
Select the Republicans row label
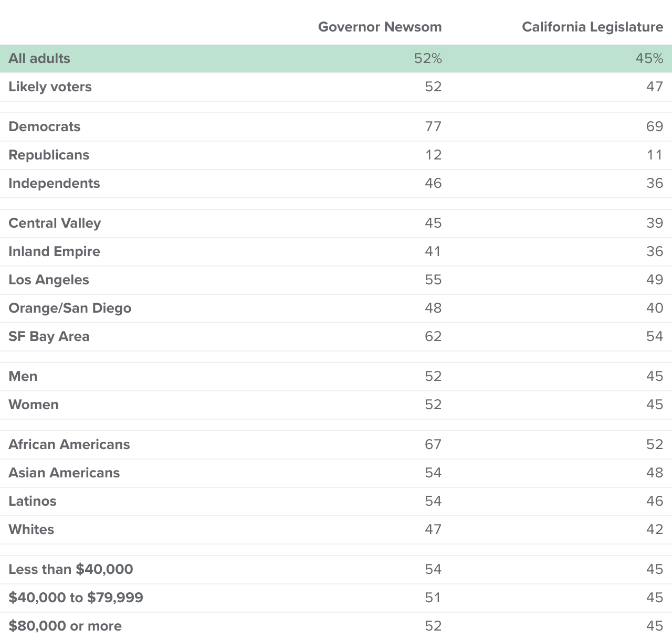point(49,155)
